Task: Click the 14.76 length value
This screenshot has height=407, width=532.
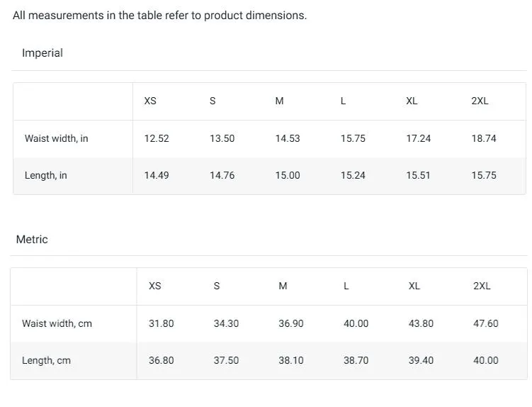Action: (x=222, y=175)
